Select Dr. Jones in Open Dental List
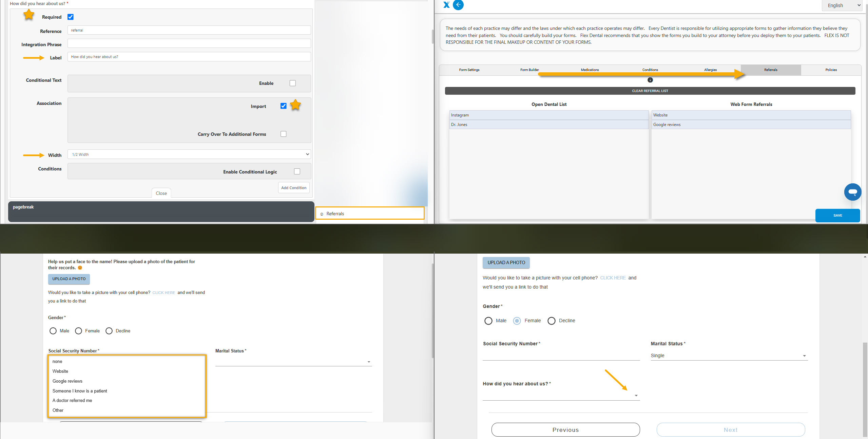This screenshot has height=439, width=868. pos(549,125)
